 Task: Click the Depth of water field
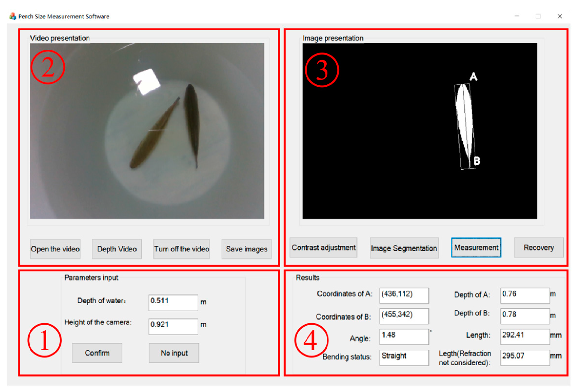[x=173, y=302]
